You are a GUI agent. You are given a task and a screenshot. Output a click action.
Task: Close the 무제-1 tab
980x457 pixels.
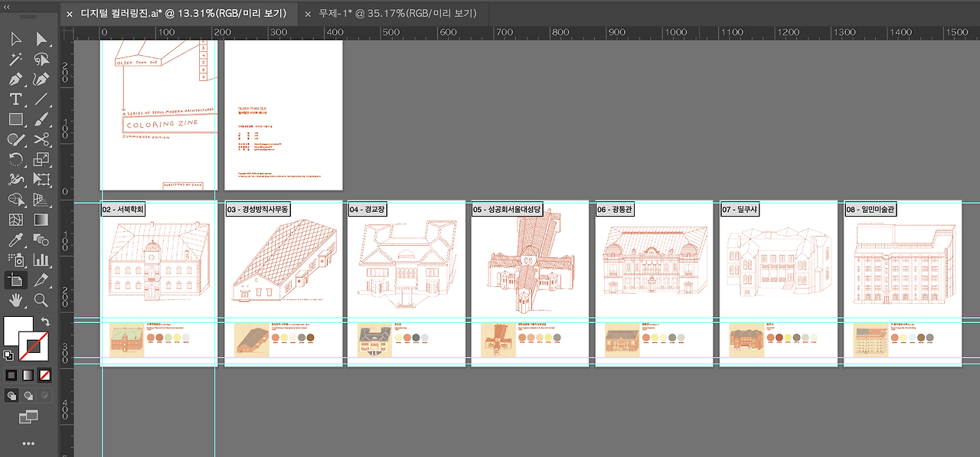pos(308,14)
